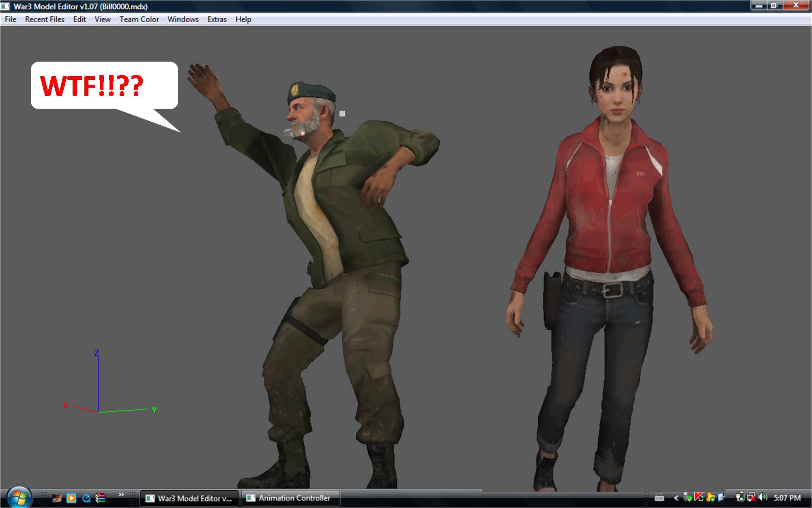
Task: Open the battery power tray icon
Action: click(740, 497)
